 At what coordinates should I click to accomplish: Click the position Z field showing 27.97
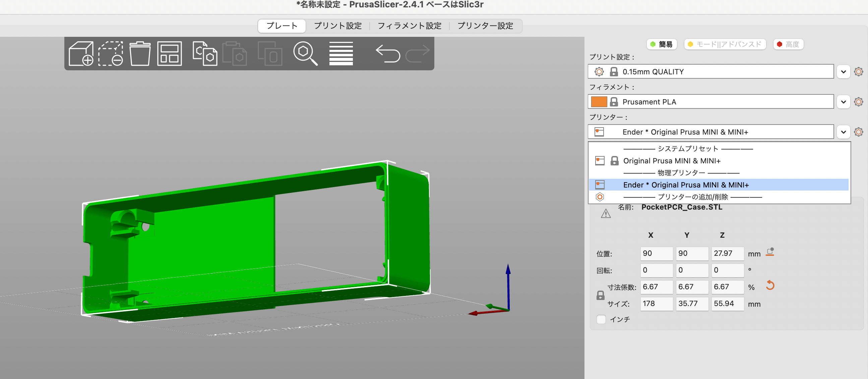[727, 253]
